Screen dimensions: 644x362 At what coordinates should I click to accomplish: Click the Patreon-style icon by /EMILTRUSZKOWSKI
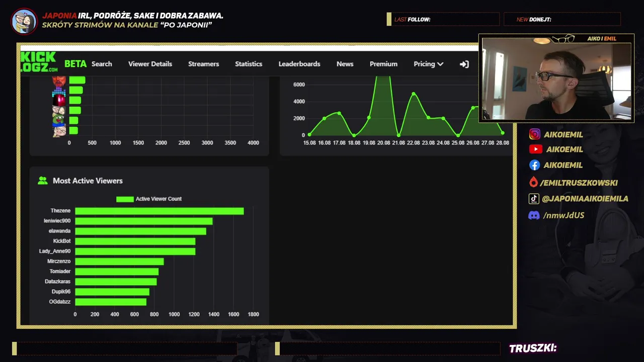(533, 183)
